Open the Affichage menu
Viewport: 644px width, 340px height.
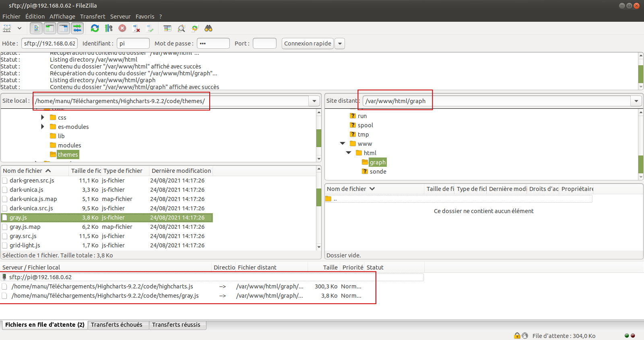[62, 17]
